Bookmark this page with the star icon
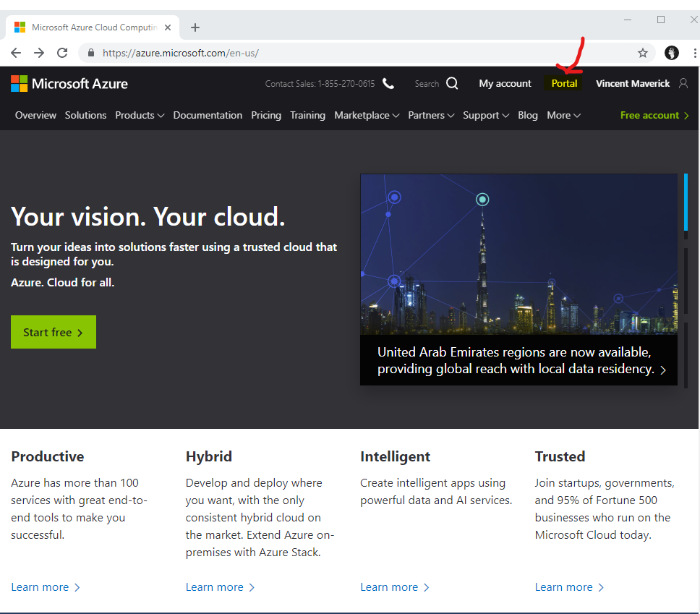Viewport: 700px width, 614px height. [642, 53]
